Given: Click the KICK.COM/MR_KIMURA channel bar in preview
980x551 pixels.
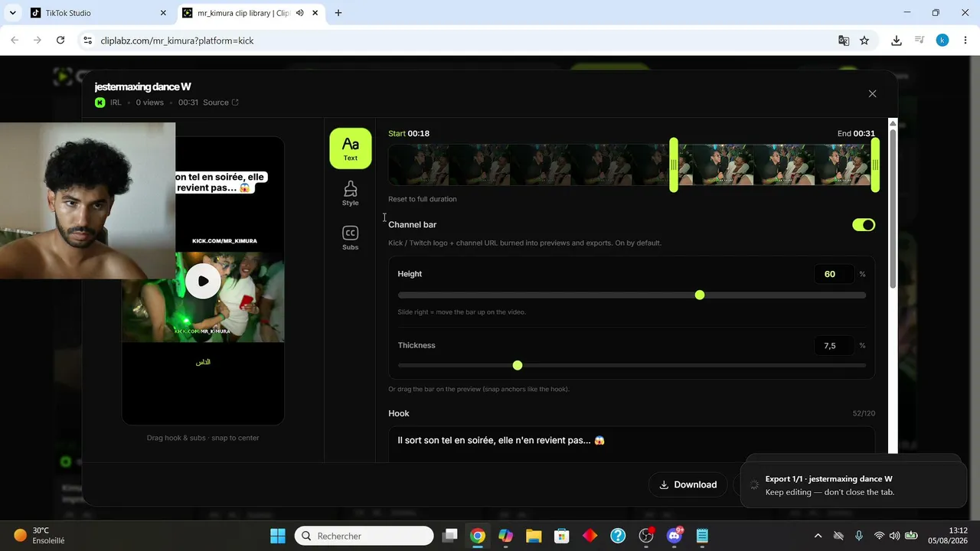Looking at the screenshot, I should (x=224, y=241).
